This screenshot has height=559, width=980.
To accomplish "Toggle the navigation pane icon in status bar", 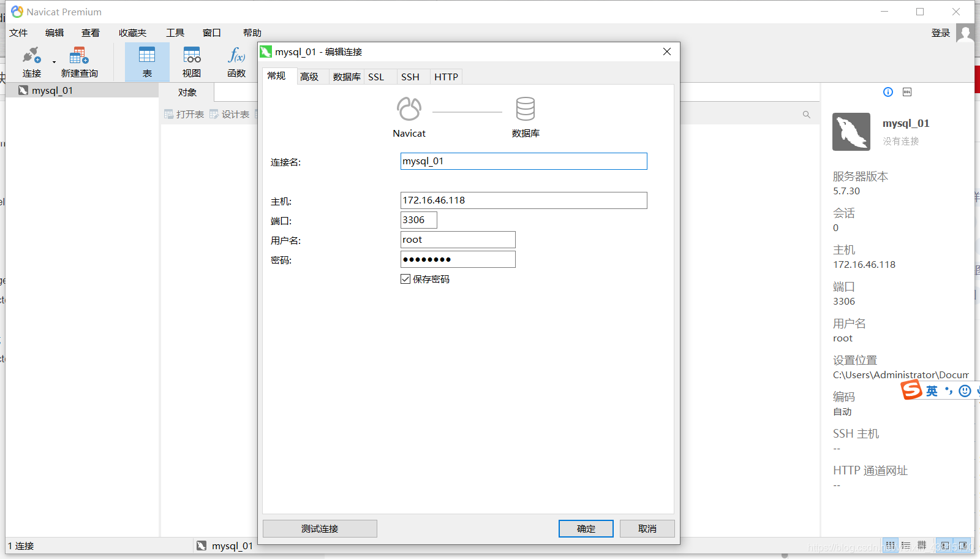I will coord(945,546).
